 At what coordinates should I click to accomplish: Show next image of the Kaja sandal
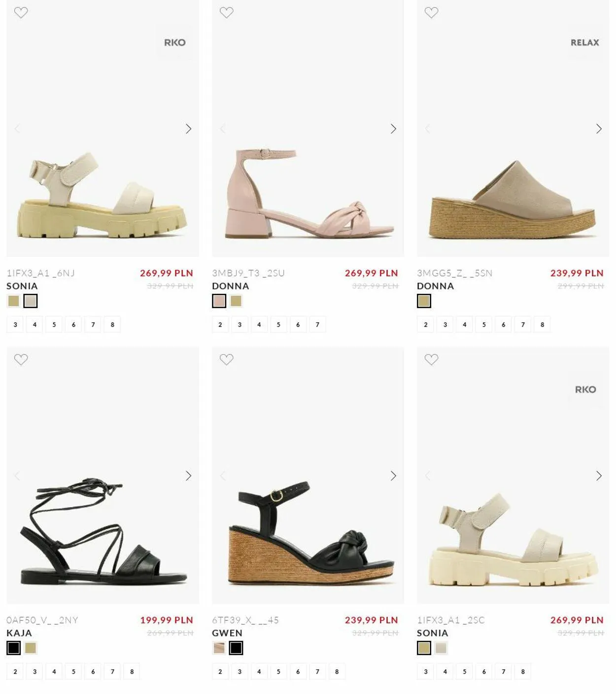point(188,476)
